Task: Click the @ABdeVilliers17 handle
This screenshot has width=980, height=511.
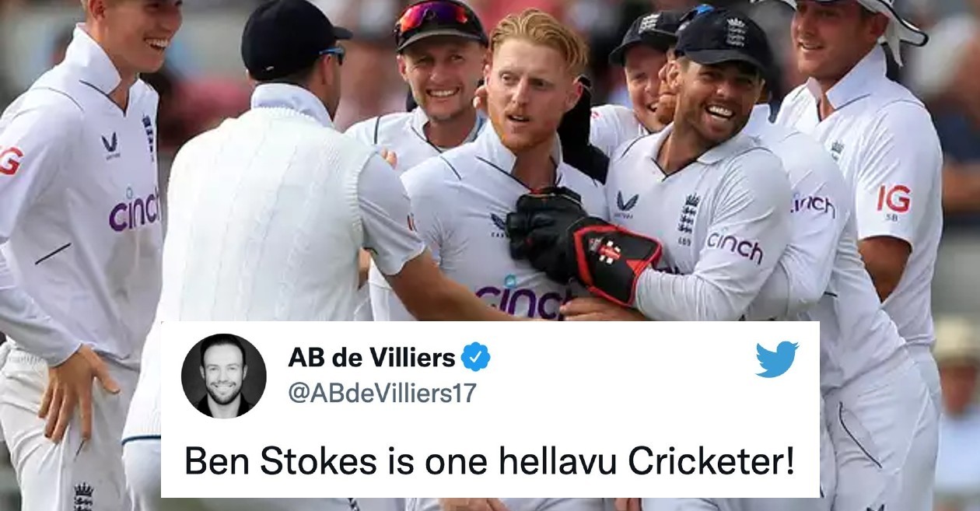Action: click(381, 393)
